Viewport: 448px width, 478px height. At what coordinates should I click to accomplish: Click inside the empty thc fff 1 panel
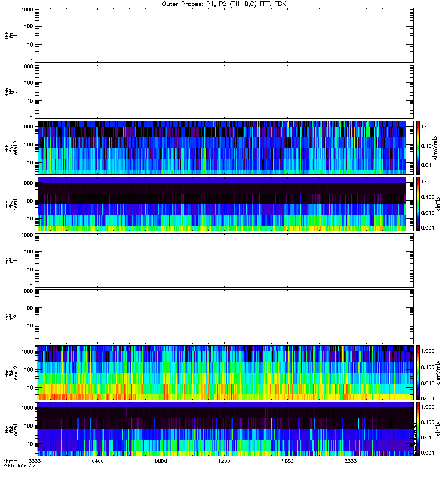[x=224, y=260]
